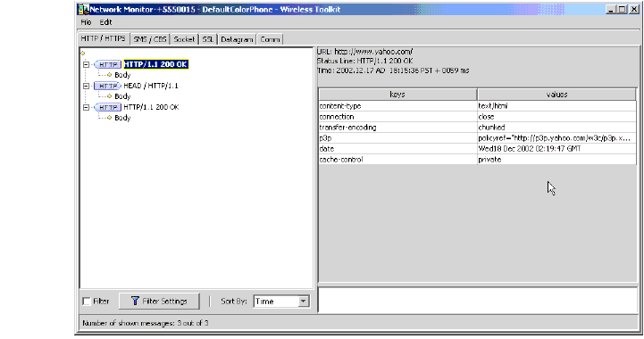Select the cache-control key cell
The height and width of the screenshot is (339, 644).
point(397,159)
